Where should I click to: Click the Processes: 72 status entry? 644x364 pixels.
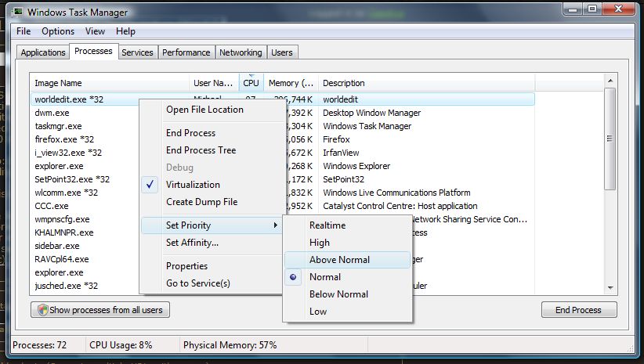coord(39,345)
